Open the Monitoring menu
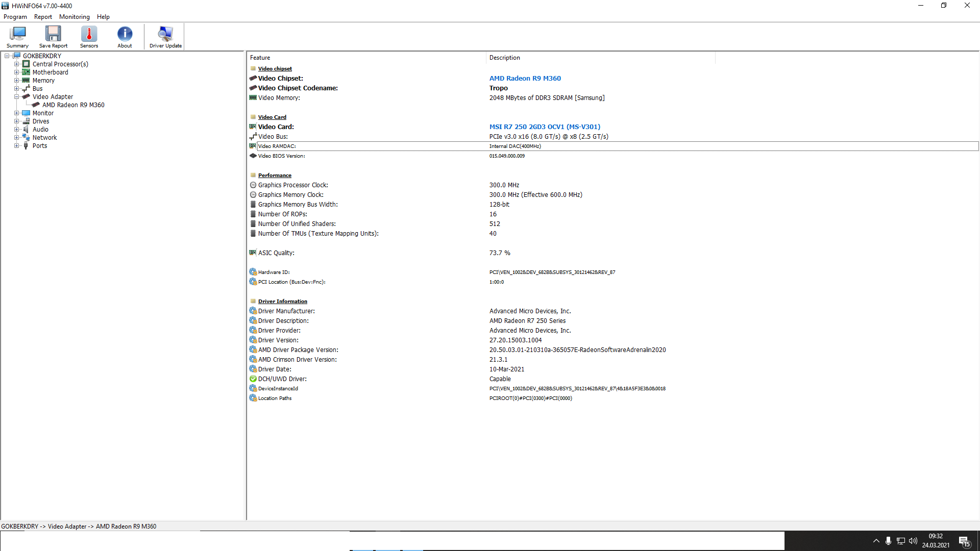This screenshot has height=551, width=980. pyautogui.click(x=74, y=17)
